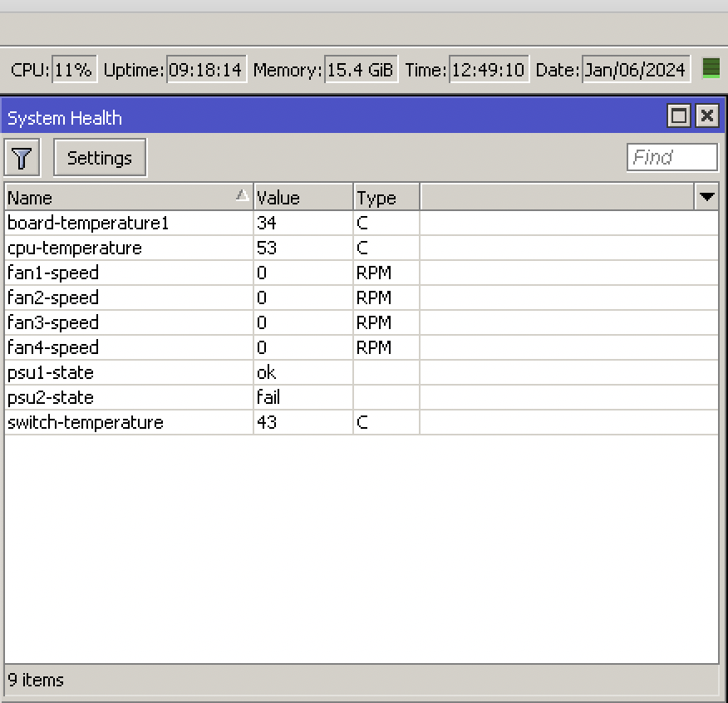Click the Date field showing Jan/06/2024
Screen dimensions: 728x703
click(x=636, y=70)
